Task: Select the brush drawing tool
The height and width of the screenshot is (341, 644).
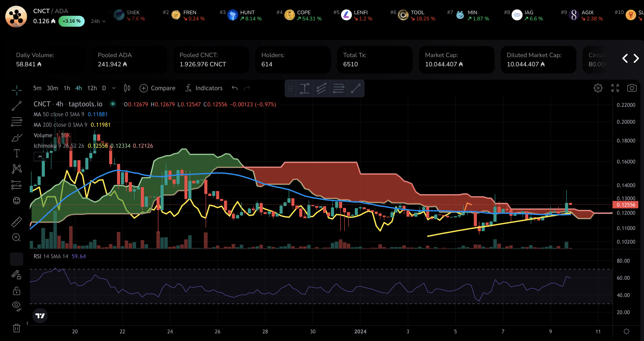Action: tap(17, 137)
